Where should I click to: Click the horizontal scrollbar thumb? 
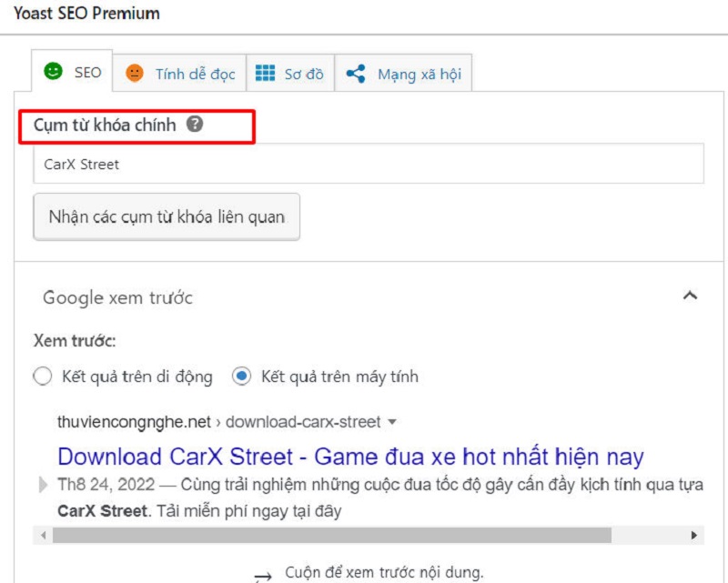coord(332,535)
